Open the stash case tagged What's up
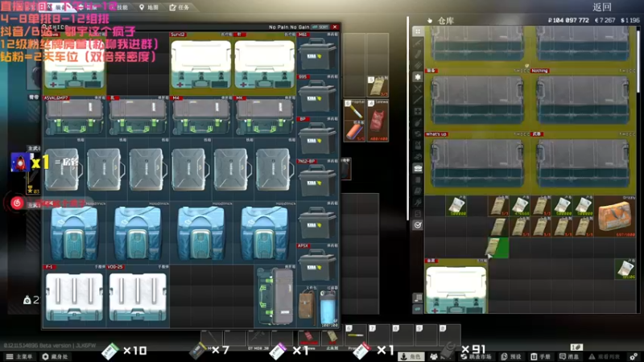The width and height of the screenshot is (644, 362). coord(477,163)
